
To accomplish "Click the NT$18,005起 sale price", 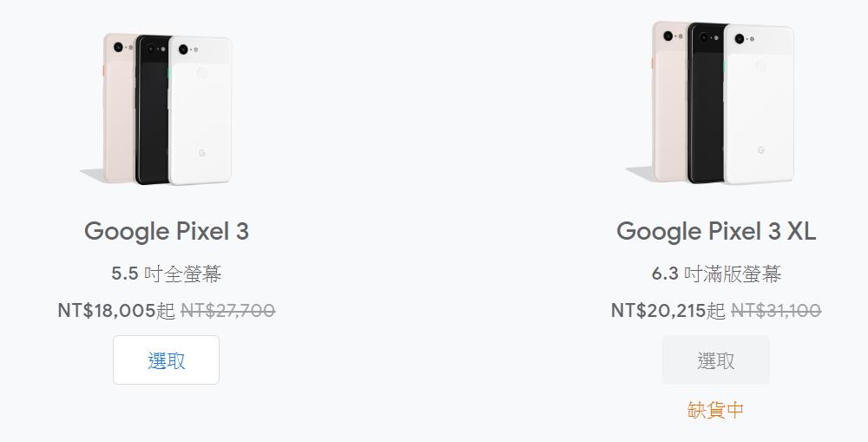I will point(116,310).
